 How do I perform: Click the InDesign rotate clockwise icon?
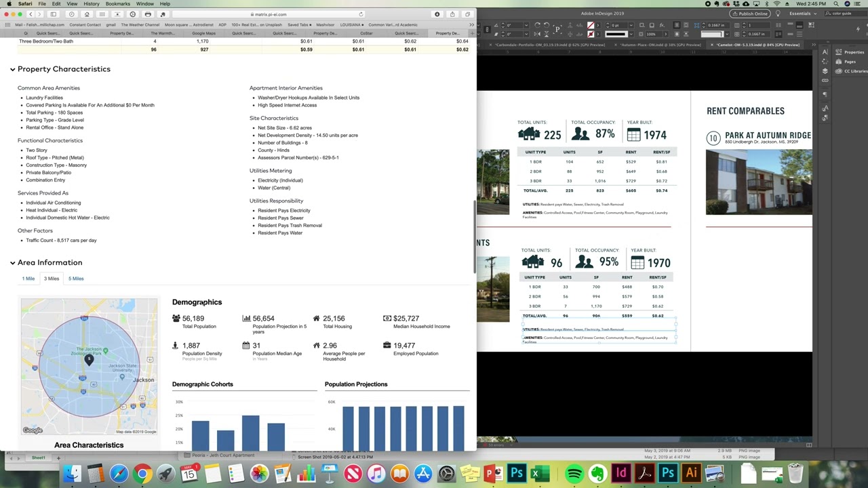[537, 25]
